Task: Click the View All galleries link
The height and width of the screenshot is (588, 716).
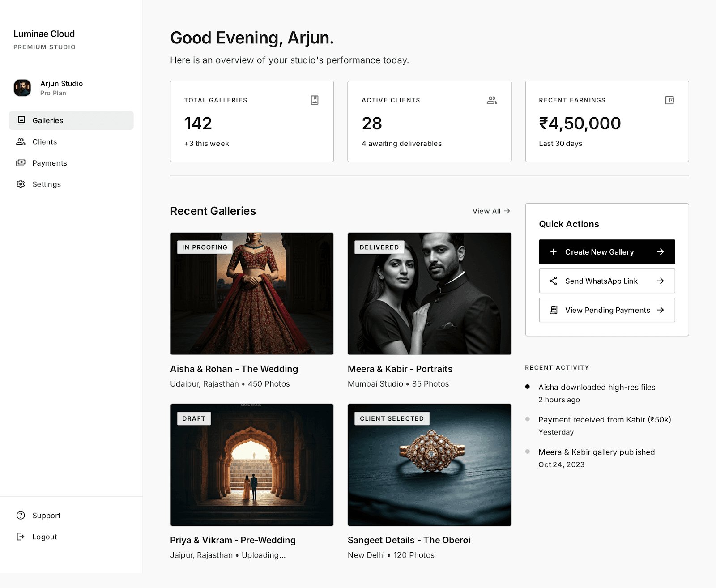Action: click(x=491, y=211)
